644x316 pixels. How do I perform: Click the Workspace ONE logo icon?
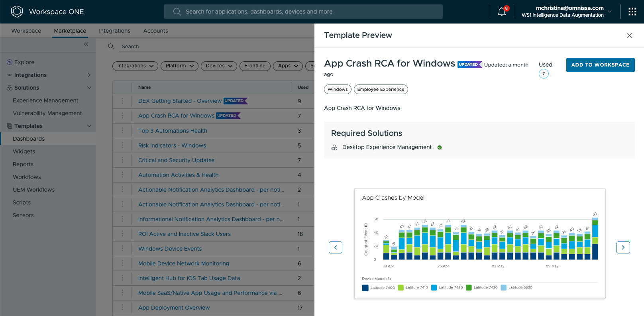click(17, 12)
